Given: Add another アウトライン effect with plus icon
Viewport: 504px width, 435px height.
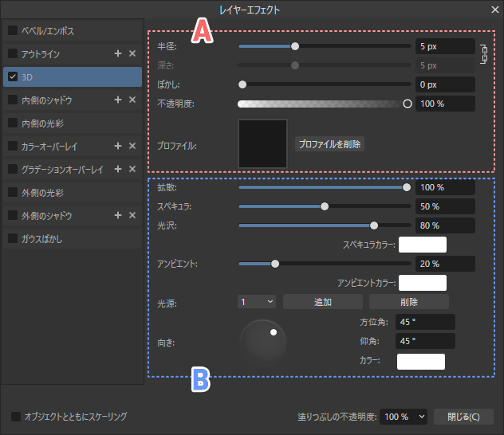Looking at the screenshot, I should tap(118, 53).
